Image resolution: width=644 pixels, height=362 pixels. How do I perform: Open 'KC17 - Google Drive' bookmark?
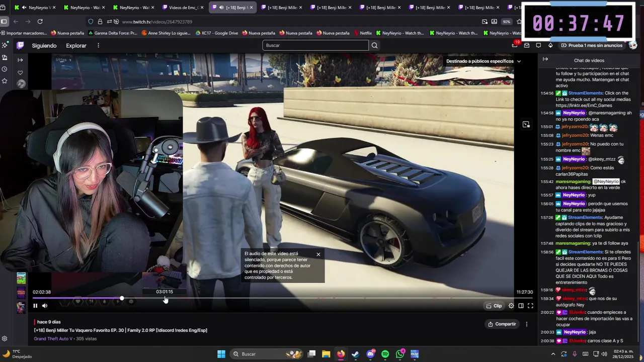(x=216, y=33)
